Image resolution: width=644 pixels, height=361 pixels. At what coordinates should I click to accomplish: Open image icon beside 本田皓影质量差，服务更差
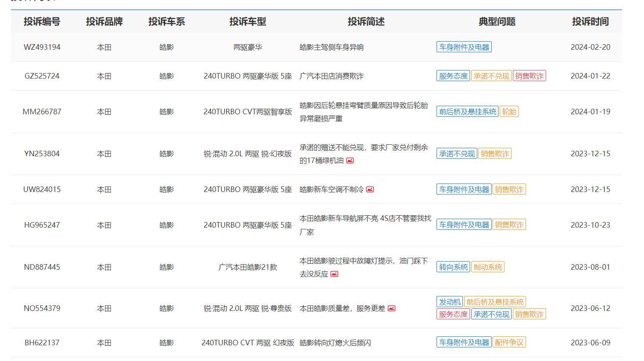(392, 308)
